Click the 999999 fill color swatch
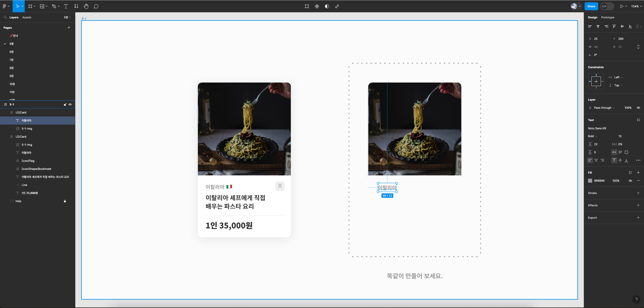 pyautogui.click(x=590, y=181)
